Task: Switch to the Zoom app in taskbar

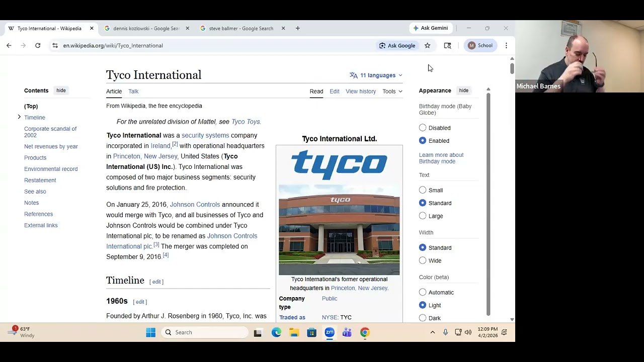Action: click(x=329, y=332)
